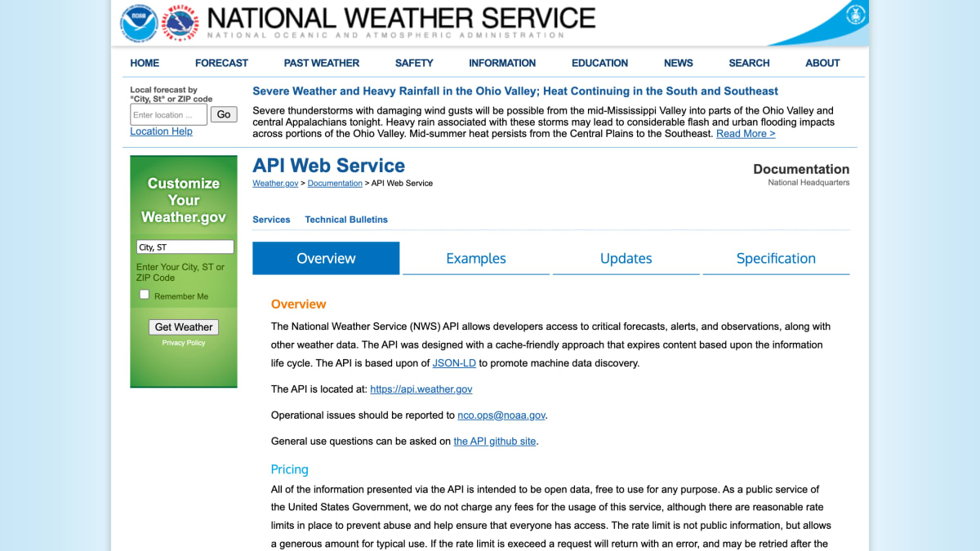This screenshot has width=980, height=551.
Task: Click the National Headquarters text
Action: (x=808, y=183)
